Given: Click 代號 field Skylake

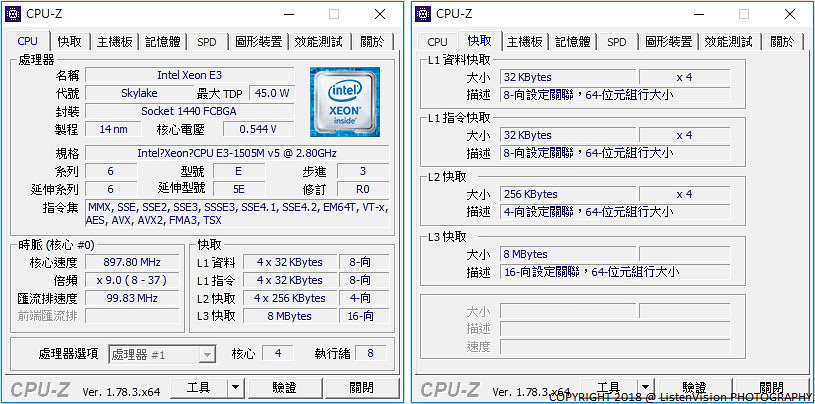Looking at the screenshot, I should tap(139, 93).
